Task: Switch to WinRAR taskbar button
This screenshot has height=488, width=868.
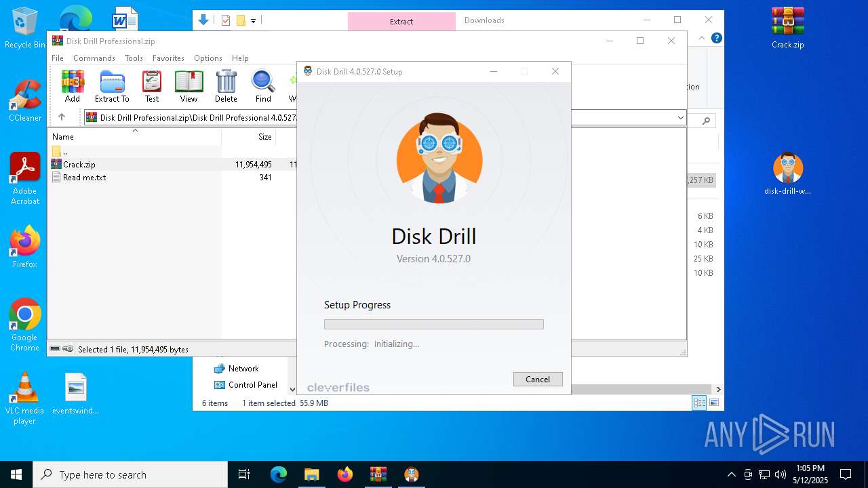Action: point(378,474)
